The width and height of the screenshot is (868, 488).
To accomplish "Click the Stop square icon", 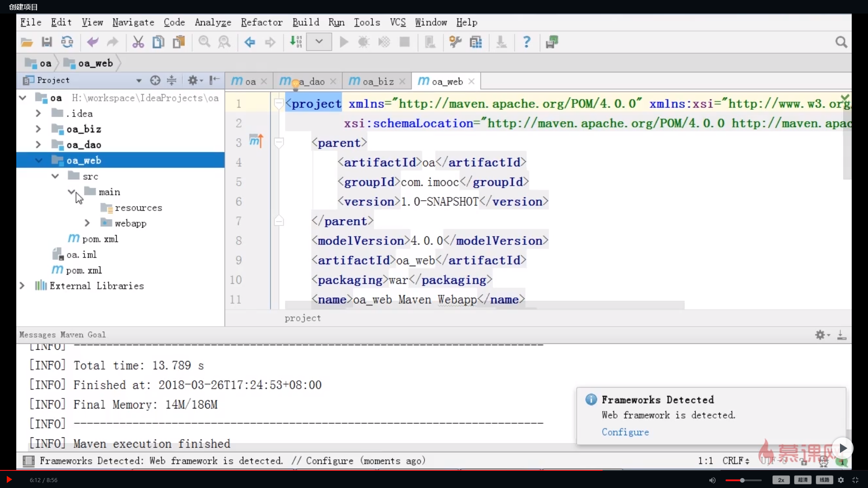I will coord(405,42).
